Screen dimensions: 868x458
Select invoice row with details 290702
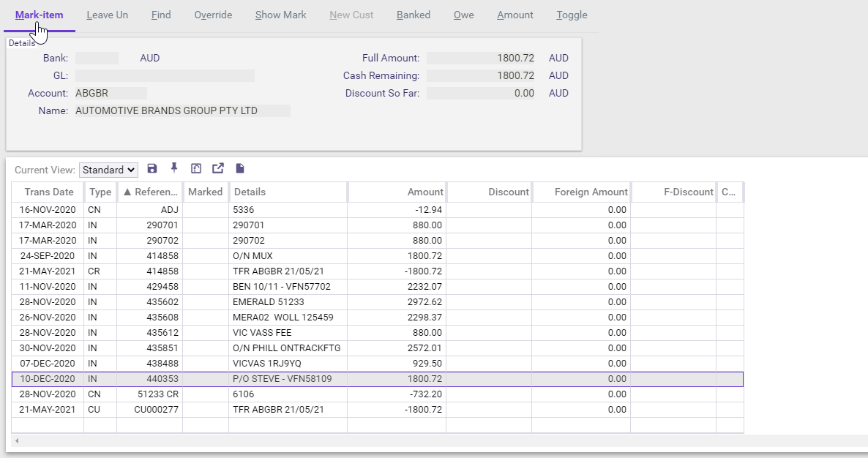click(x=378, y=241)
